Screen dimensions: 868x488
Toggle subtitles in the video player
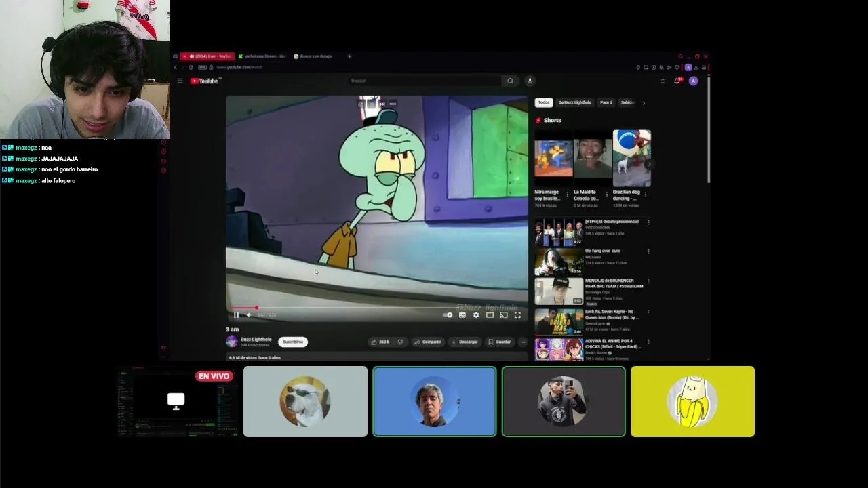[x=462, y=314]
